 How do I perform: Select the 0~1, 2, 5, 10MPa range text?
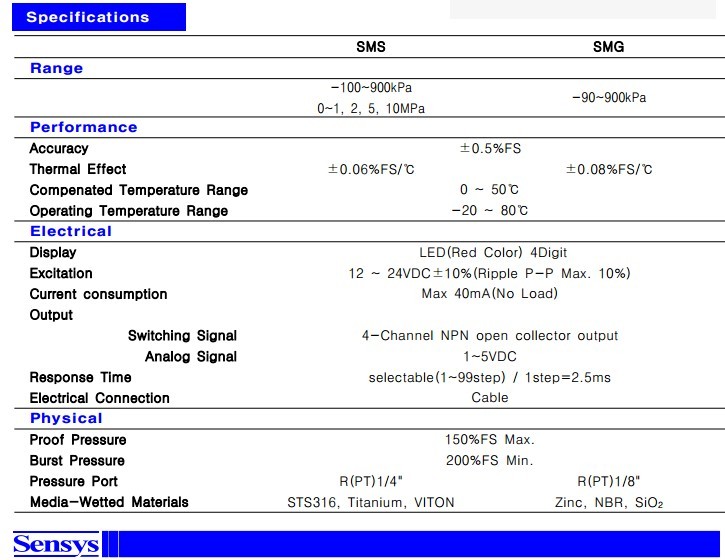point(371,108)
